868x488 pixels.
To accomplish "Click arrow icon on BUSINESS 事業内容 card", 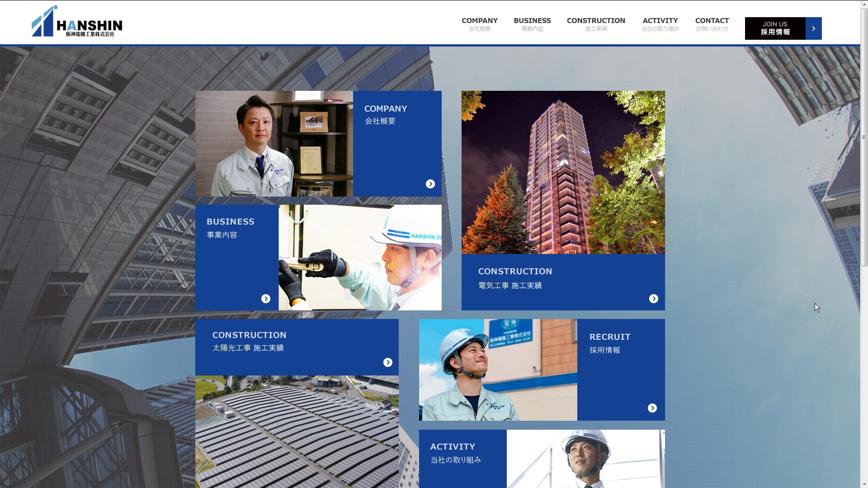I will (x=266, y=299).
